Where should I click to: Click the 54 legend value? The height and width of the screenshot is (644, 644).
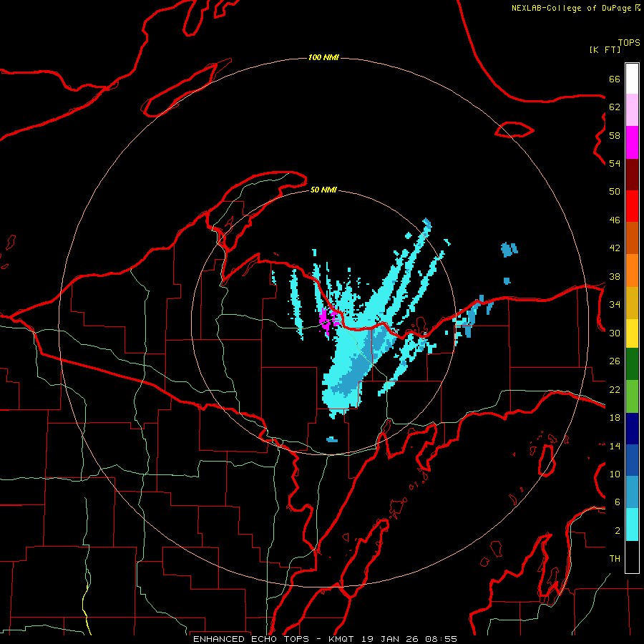(x=615, y=163)
